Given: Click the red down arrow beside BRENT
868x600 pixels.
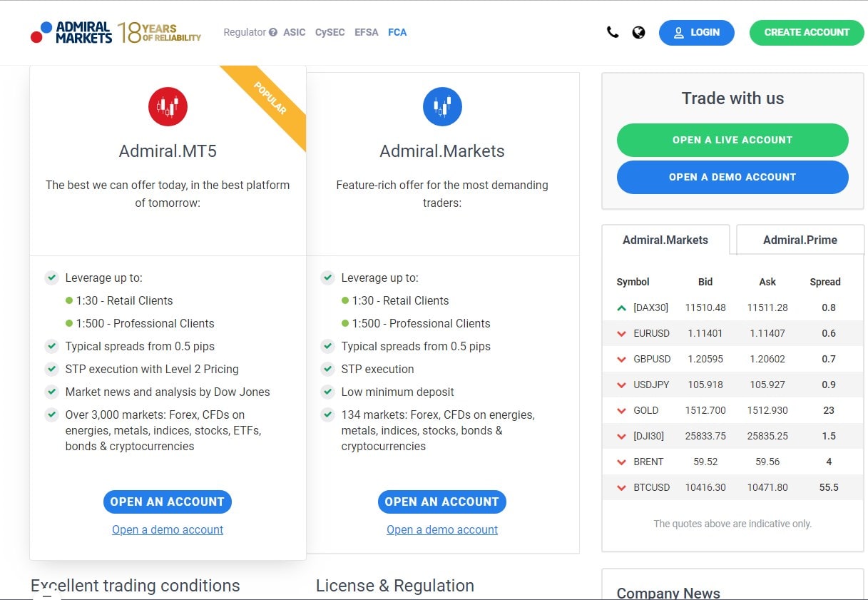Looking at the screenshot, I should click(x=621, y=462).
